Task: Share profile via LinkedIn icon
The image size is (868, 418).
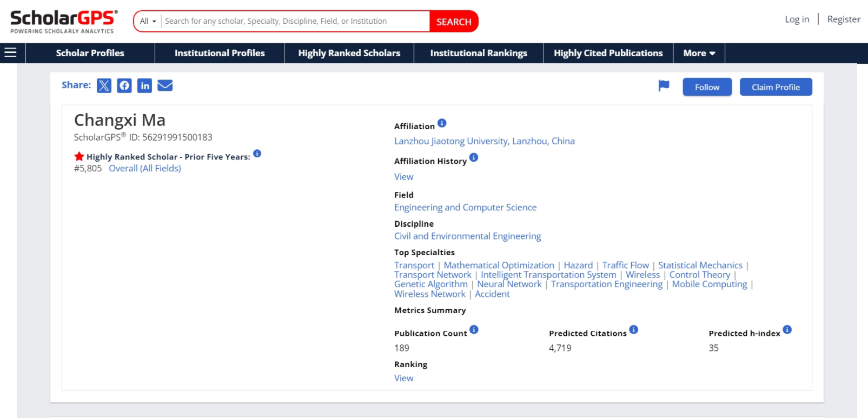Action: (144, 85)
